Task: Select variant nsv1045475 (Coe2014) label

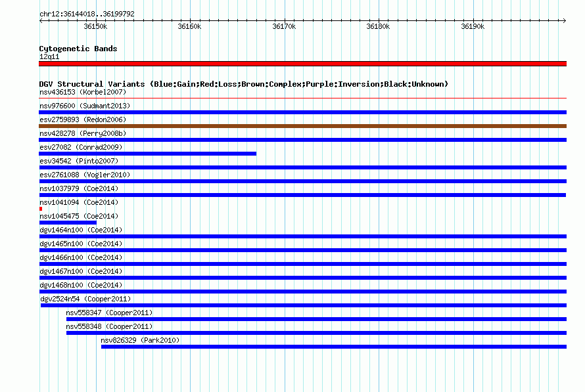Action: [79, 216]
